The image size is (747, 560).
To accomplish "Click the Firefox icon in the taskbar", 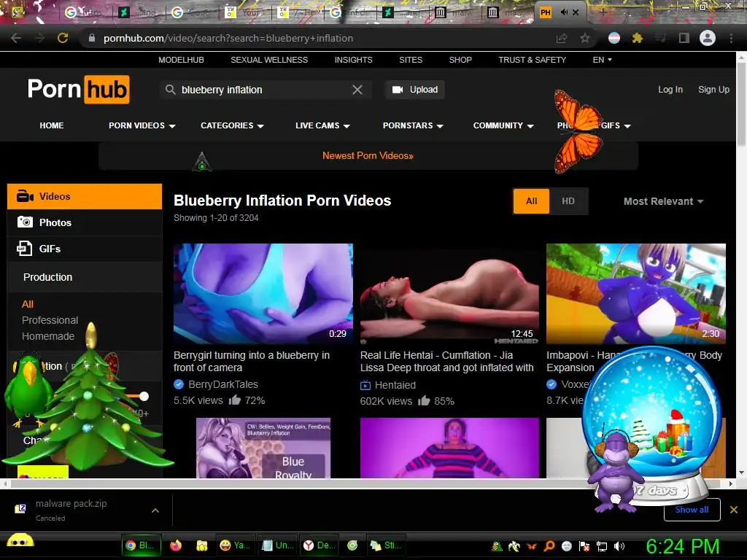I will click(x=176, y=545).
